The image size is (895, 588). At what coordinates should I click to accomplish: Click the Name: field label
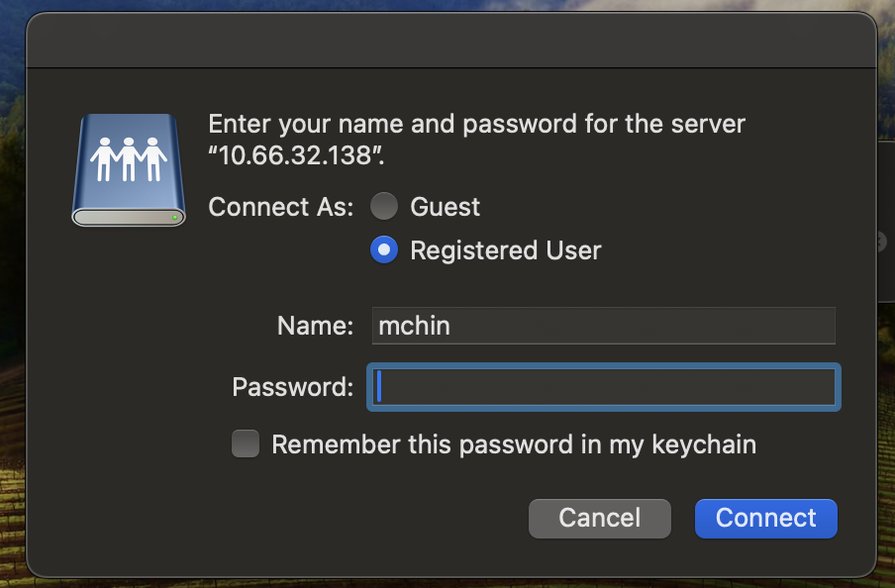click(315, 326)
